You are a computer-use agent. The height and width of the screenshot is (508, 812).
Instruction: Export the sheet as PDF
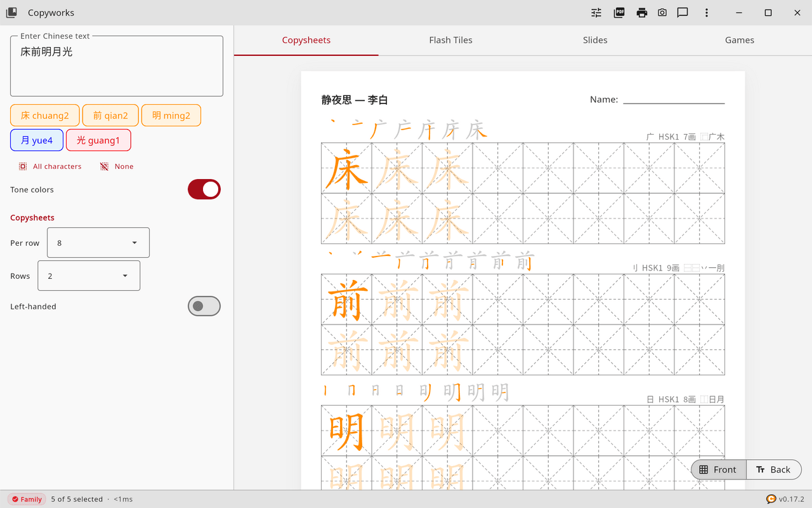pyautogui.click(x=619, y=13)
